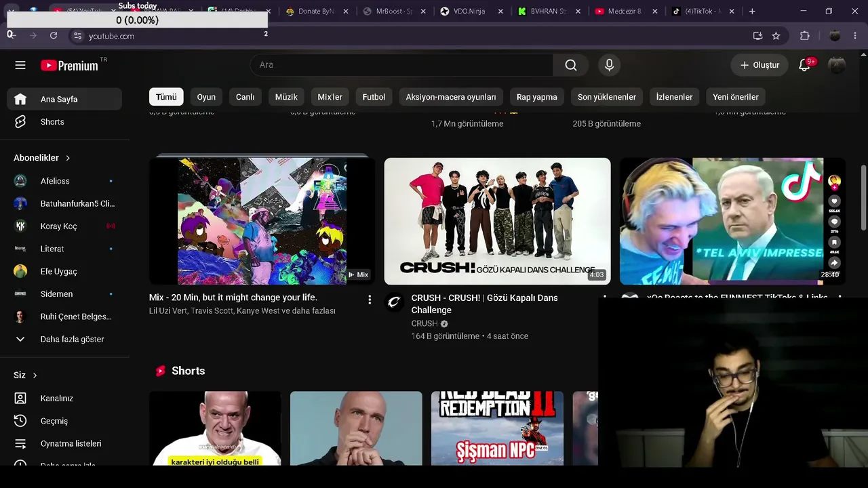Open the Ruhi Çenet Belgesel channel

click(64, 317)
